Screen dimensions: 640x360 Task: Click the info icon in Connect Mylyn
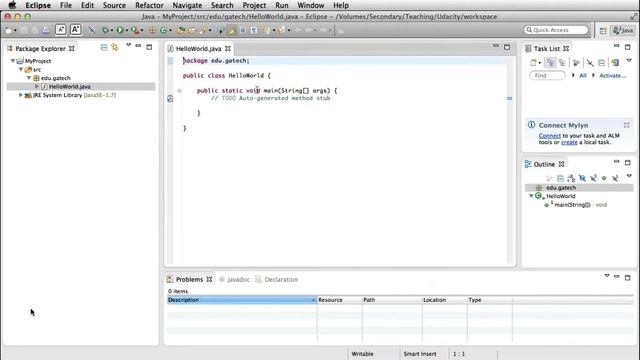coord(531,125)
